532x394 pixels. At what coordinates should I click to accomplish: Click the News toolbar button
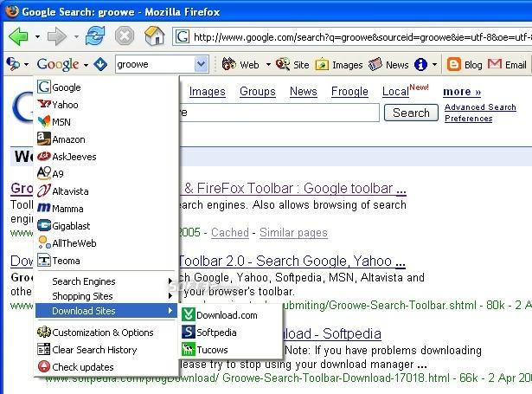[388, 64]
